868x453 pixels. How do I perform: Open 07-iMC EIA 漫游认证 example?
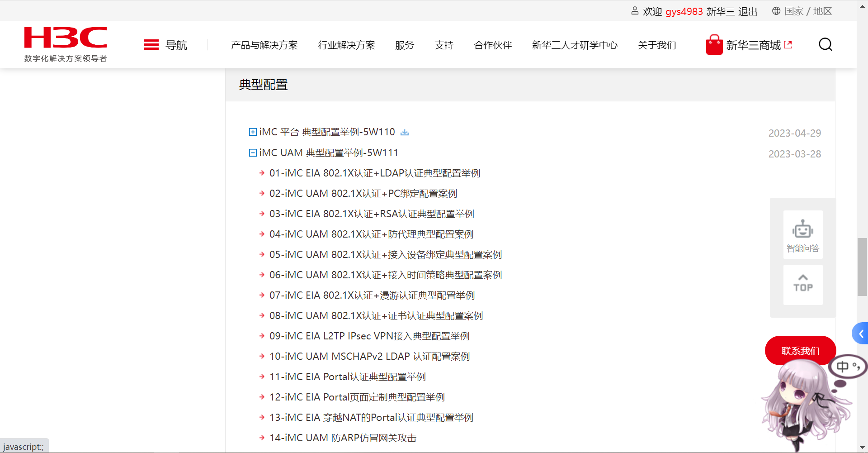pyautogui.click(x=372, y=296)
